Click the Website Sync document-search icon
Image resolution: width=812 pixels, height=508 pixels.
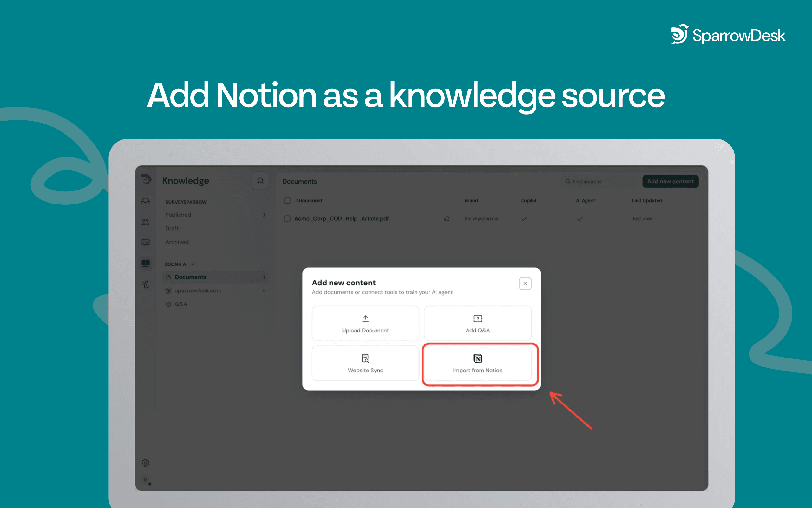[x=365, y=358]
